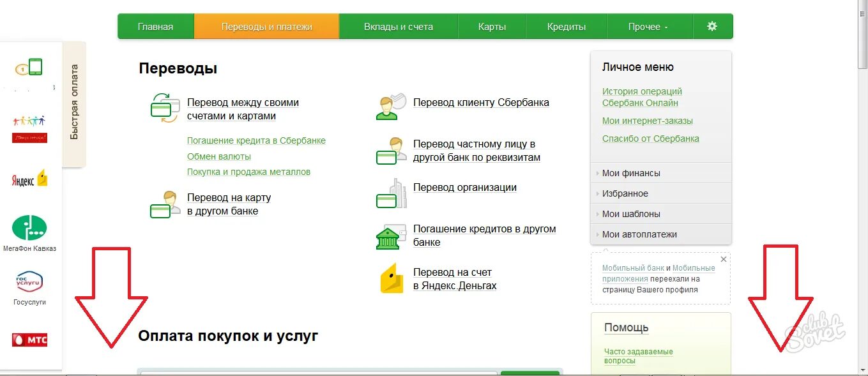The width and height of the screenshot is (868, 376).
Task: Follow the Мобильные приложения link in notice
Action: click(659, 274)
